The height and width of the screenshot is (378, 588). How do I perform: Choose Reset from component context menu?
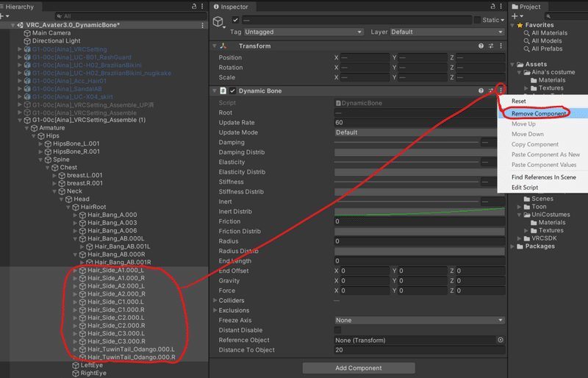pyautogui.click(x=519, y=101)
